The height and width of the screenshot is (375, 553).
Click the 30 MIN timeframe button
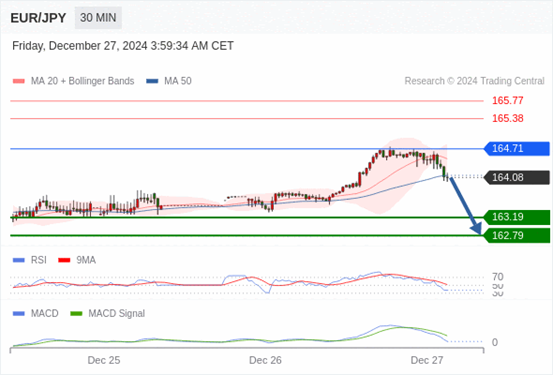click(x=98, y=18)
